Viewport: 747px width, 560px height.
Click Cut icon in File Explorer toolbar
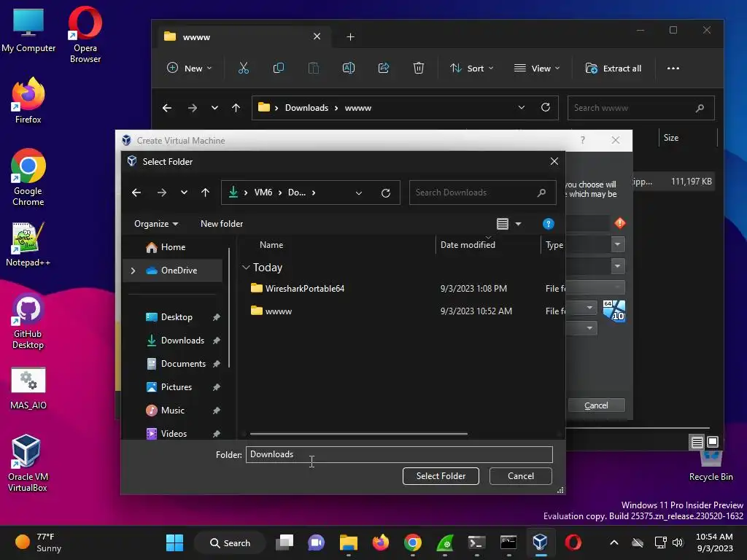(x=244, y=68)
